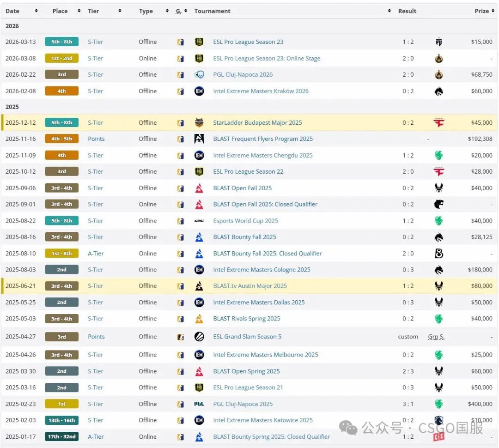This screenshot has width=499, height=448.
Task: Click the PGL Cluj-Napoca 2026 tournament icon
Action: coord(199,75)
